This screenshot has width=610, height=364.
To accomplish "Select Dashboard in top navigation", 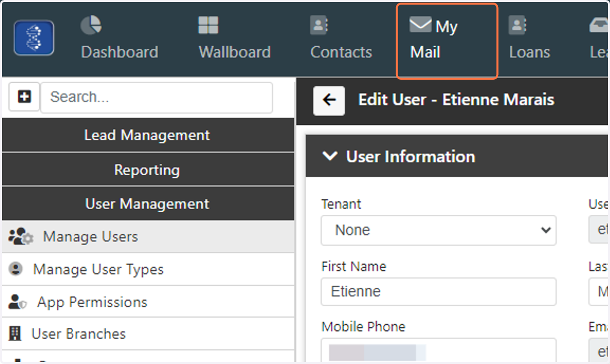I will click(119, 38).
